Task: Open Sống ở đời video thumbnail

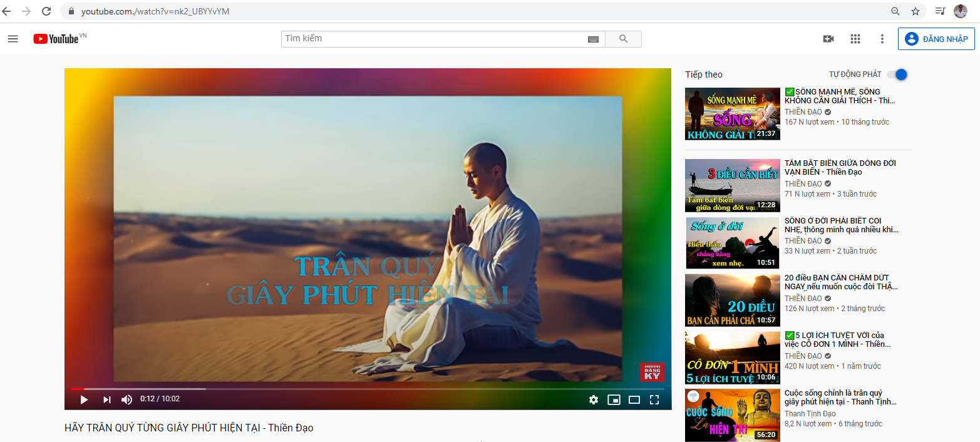Action: (x=733, y=243)
